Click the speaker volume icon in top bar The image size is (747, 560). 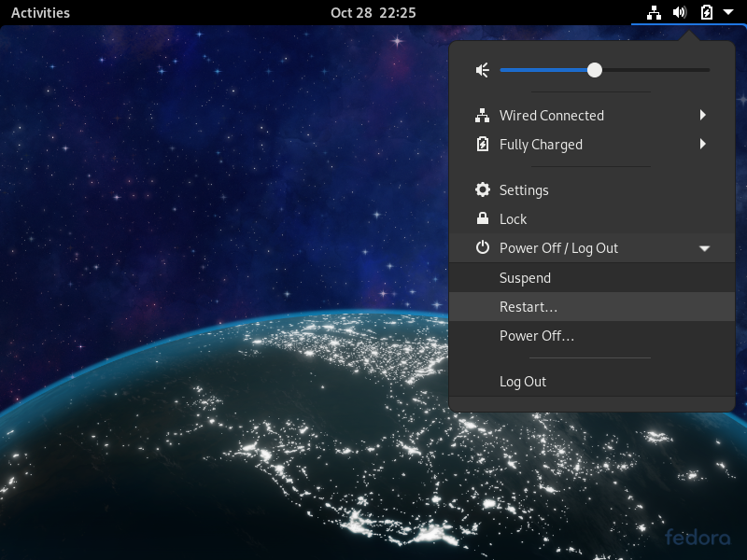[680, 12]
